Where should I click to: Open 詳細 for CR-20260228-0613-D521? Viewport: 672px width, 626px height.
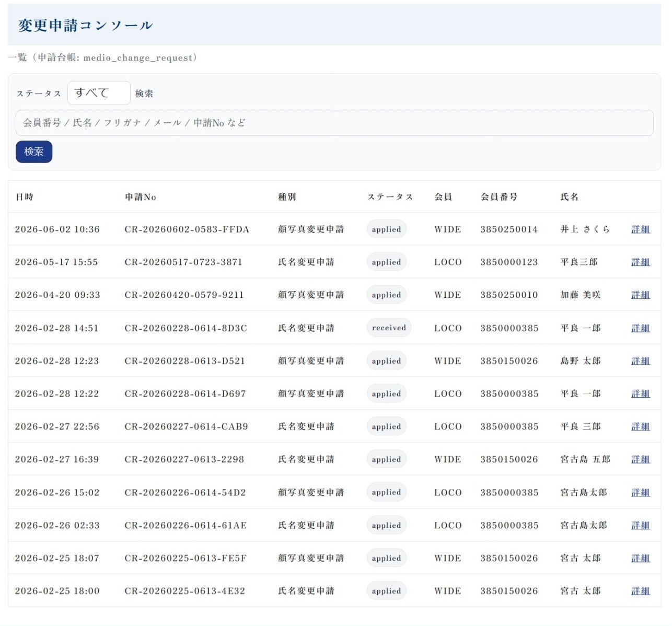pyautogui.click(x=641, y=361)
